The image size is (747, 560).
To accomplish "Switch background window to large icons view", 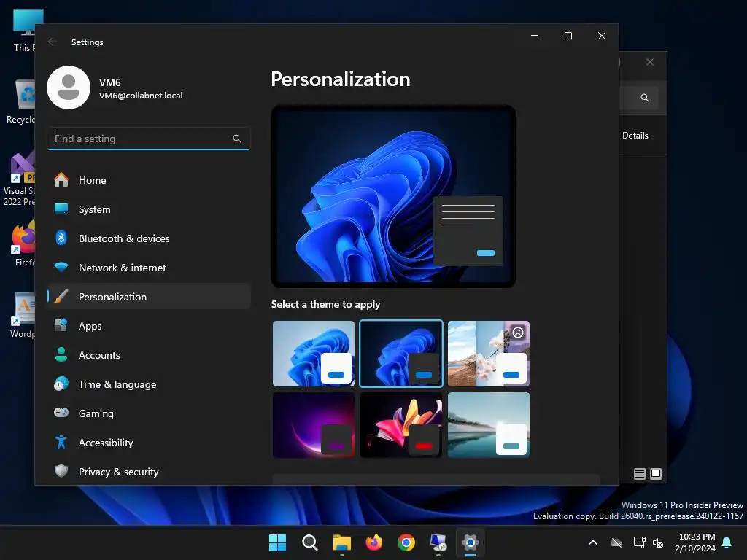I will pos(656,474).
